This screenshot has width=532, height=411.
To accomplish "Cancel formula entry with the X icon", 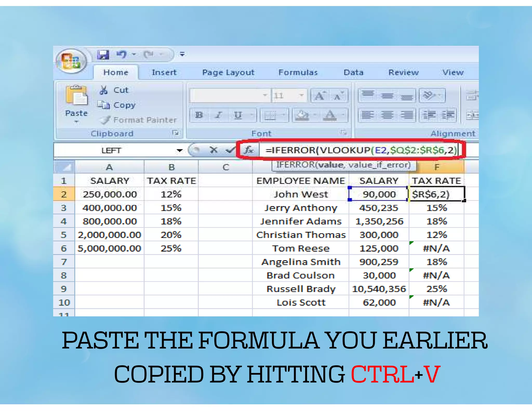I will (214, 150).
